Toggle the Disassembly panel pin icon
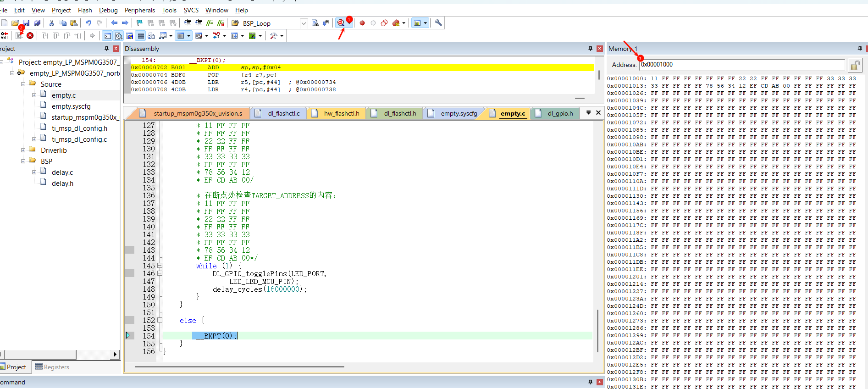The image size is (868, 389). click(x=590, y=49)
